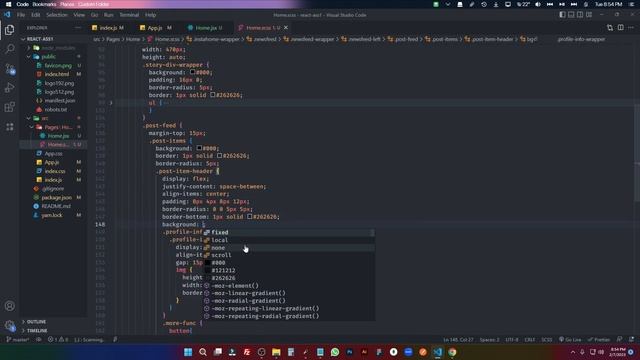Toggle secondary side bar layout button
This screenshot has width=640, height=360.
[x=580, y=15]
